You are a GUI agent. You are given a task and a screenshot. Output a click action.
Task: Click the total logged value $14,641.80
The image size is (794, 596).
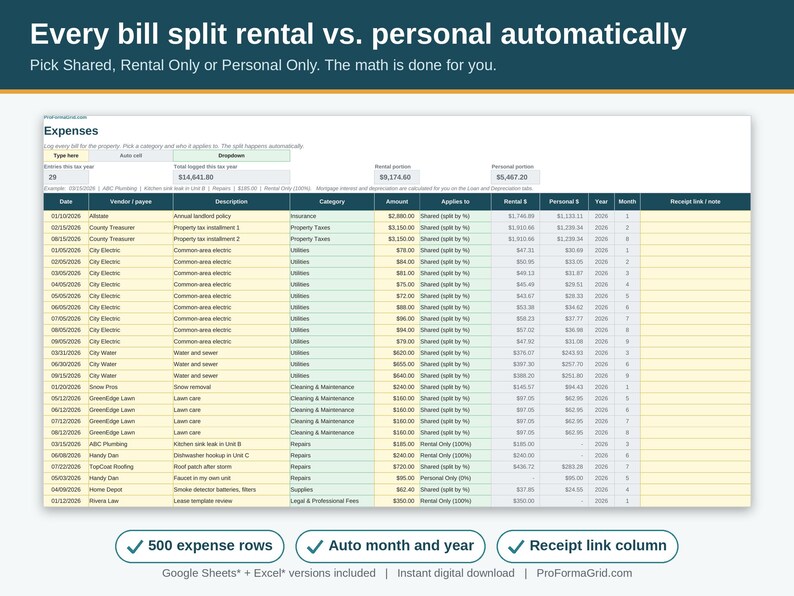[x=231, y=177]
